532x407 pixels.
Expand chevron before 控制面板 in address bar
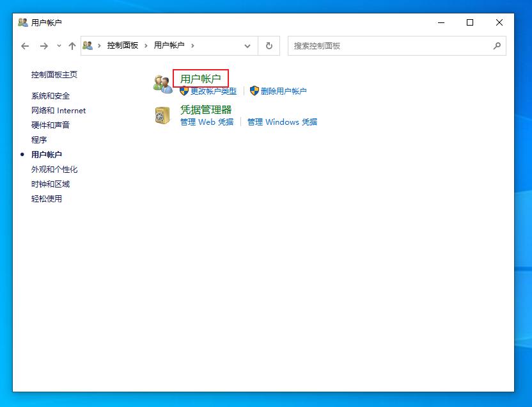point(99,45)
